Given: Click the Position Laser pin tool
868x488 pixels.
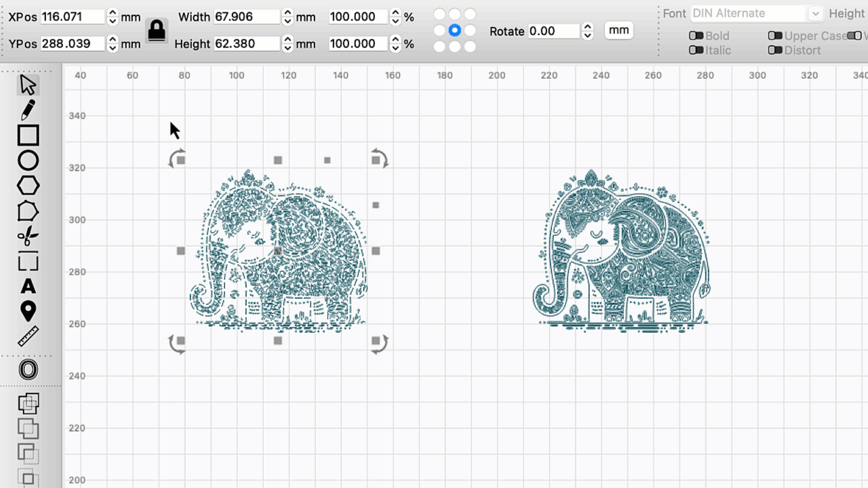Looking at the screenshot, I should tap(28, 311).
